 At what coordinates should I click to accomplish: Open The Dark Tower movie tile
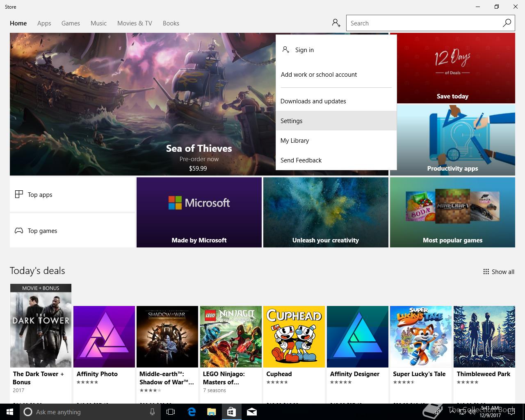click(41, 343)
